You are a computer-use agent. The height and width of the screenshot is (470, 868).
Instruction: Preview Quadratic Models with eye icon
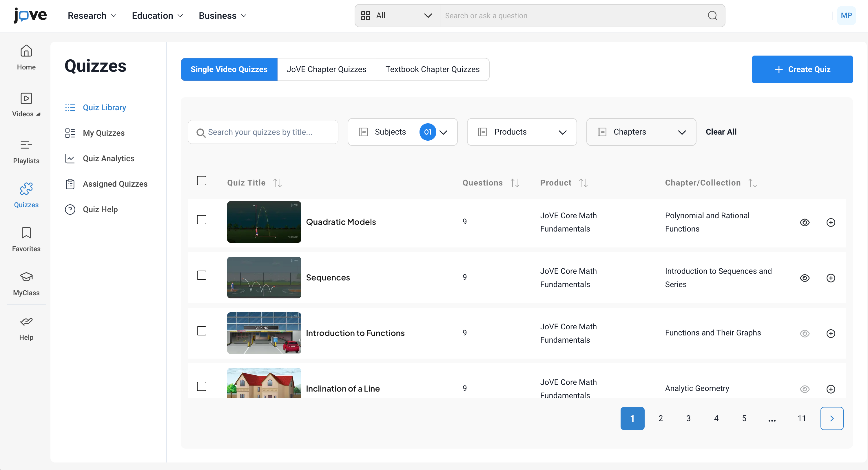coord(805,222)
